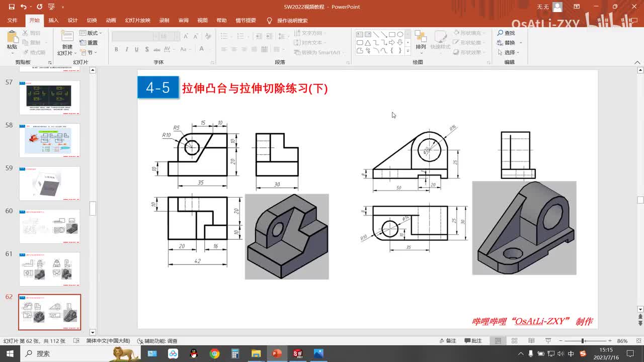
Task: Click the language indicator 简体中文(中国大陆)
Action: [108, 341]
